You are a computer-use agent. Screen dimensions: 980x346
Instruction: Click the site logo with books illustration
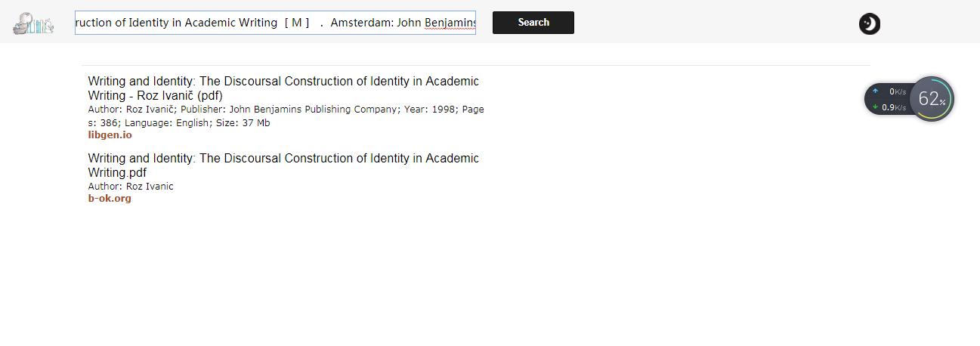coord(33,23)
